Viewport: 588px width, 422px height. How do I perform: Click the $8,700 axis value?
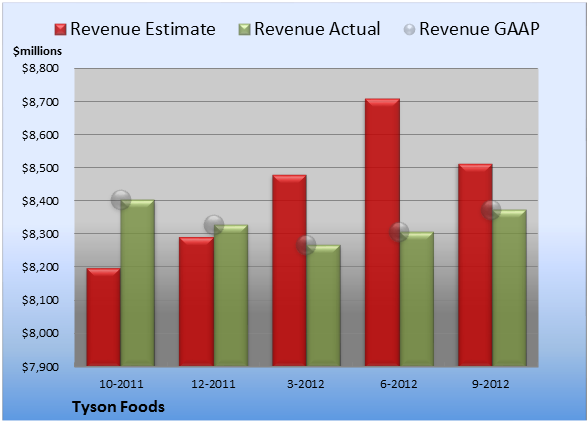tap(40, 102)
